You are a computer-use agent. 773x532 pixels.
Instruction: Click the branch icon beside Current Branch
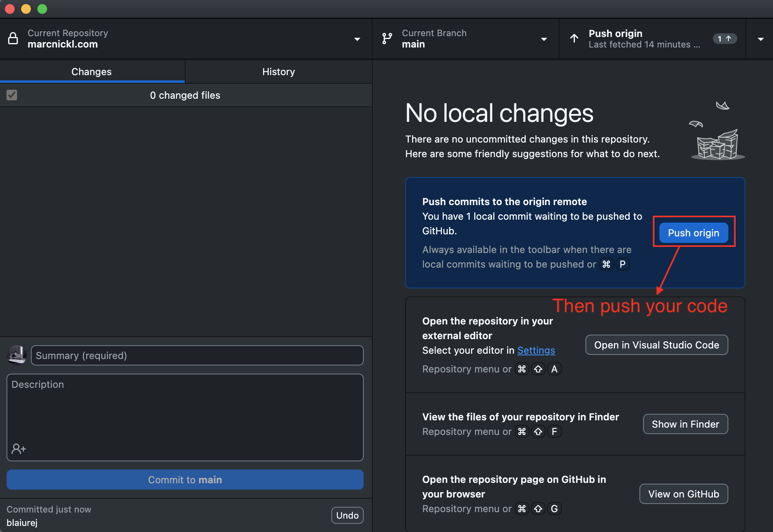point(387,39)
